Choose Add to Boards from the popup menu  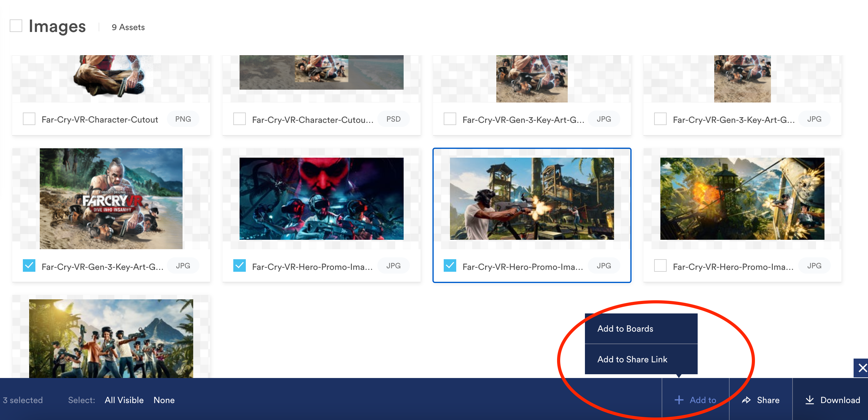641,328
